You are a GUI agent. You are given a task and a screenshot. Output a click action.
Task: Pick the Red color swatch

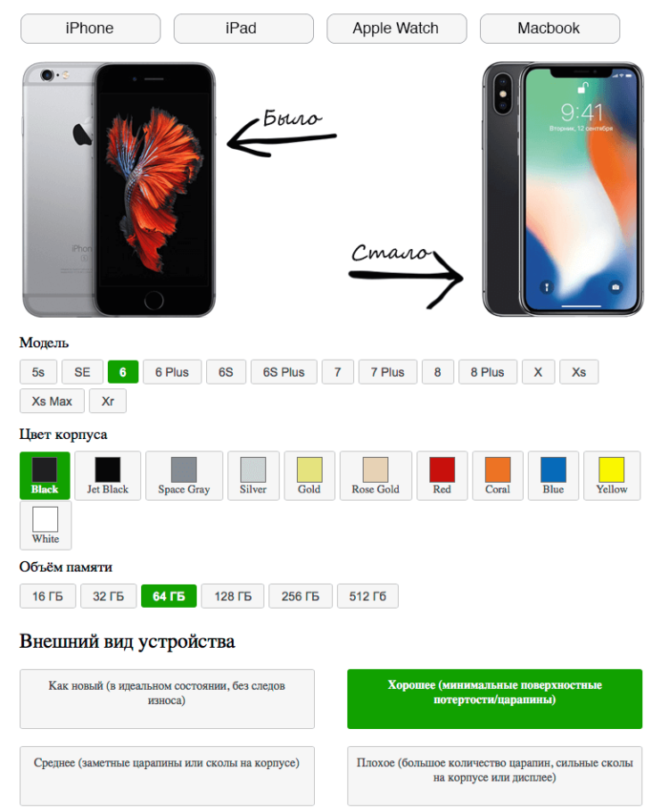click(442, 476)
